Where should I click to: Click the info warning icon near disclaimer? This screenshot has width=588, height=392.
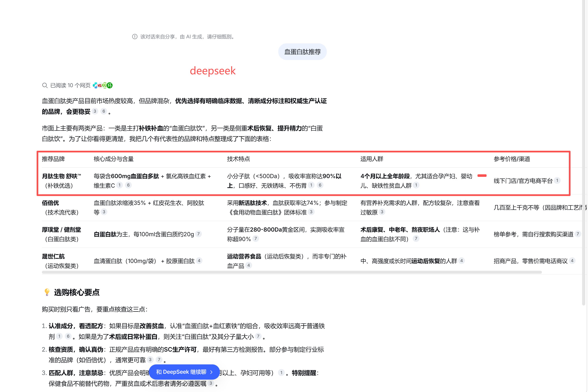pos(135,37)
